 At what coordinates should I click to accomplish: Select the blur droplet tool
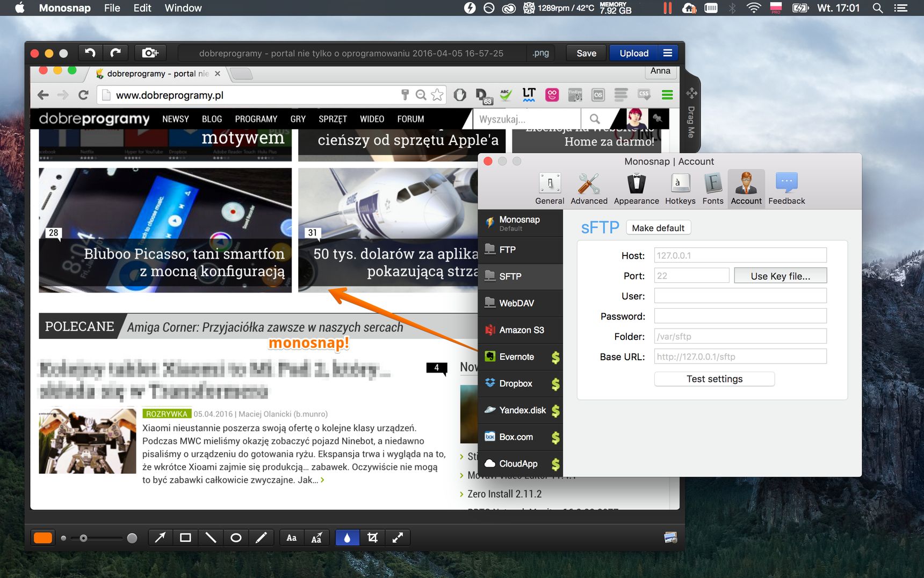coord(347,538)
